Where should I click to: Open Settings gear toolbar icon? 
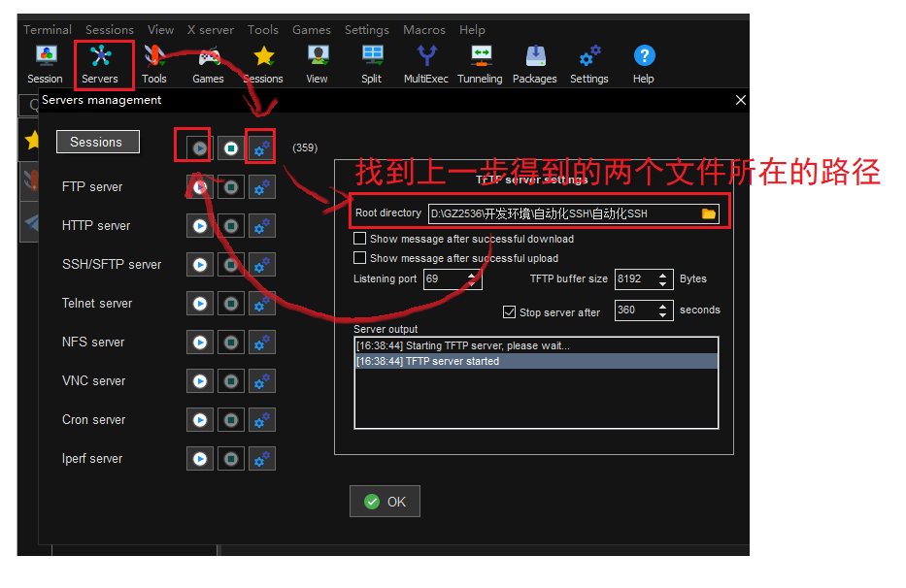pos(589,65)
